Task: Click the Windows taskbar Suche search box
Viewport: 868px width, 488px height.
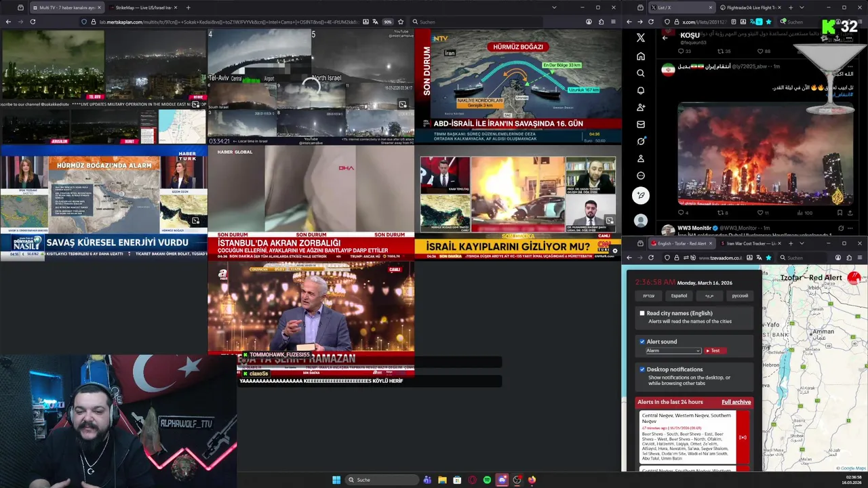Action: tap(381, 480)
